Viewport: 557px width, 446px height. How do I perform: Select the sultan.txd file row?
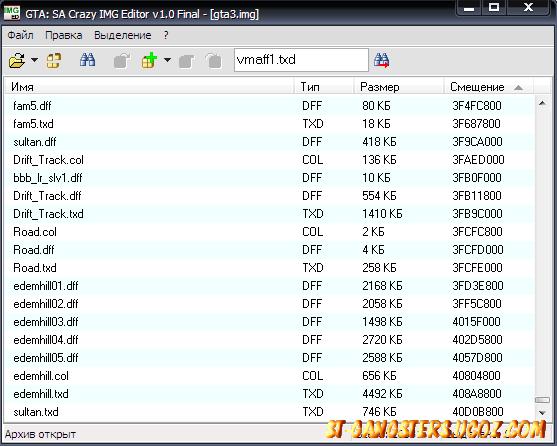(269, 412)
